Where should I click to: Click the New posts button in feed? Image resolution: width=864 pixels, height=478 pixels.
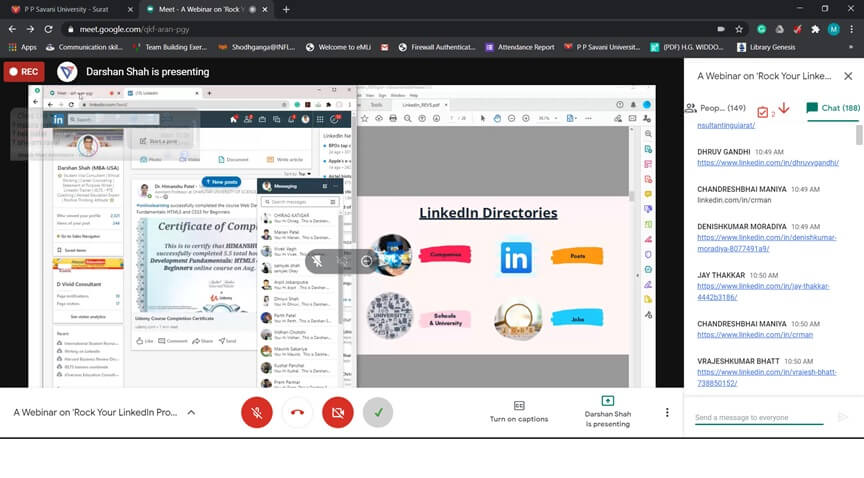[222, 181]
